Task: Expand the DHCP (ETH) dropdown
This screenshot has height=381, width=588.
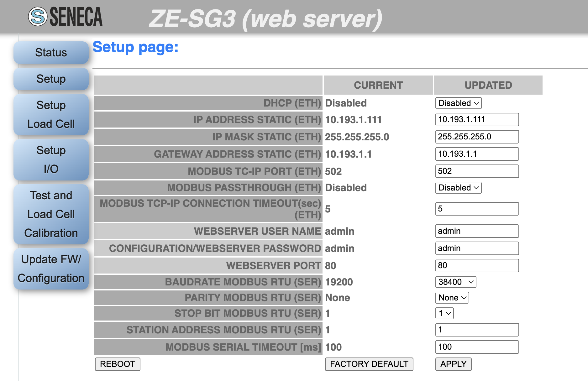Action: pos(458,103)
